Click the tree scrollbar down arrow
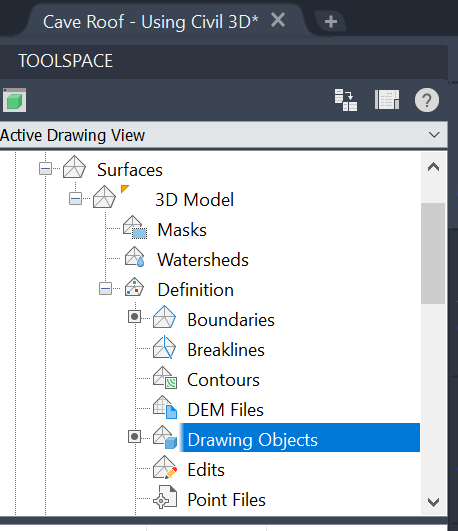Image resolution: width=458 pixels, height=531 pixels. click(434, 502)
